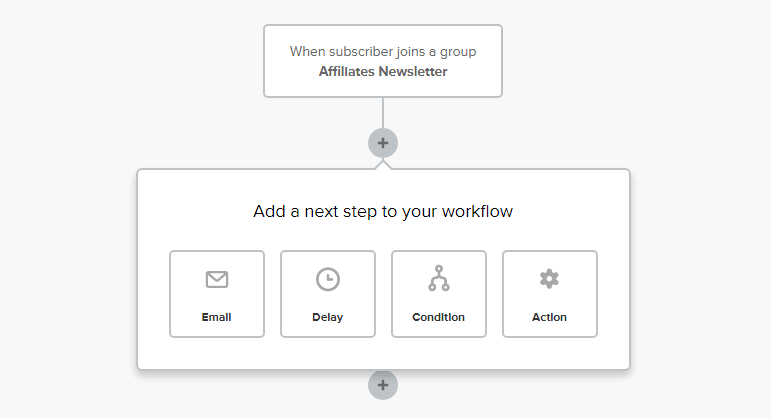The image size is (771, 418).
Task: Click the popup pointer caret under the plus
Action: [383, 165]
